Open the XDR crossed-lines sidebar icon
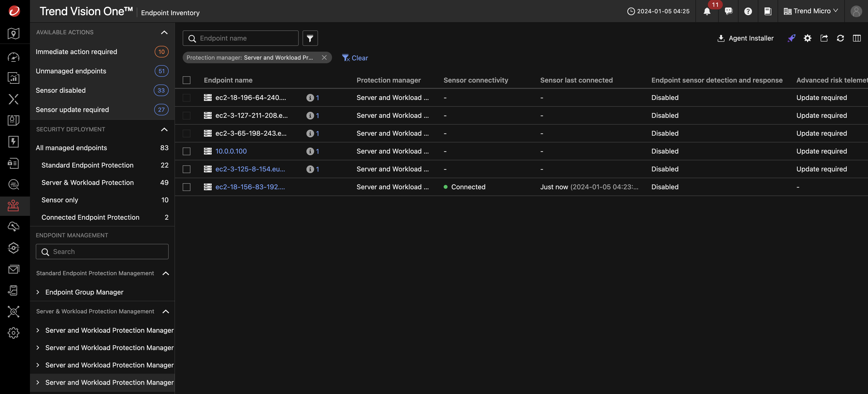The width and height of the screenshot is (868, 394). (14, 99)
